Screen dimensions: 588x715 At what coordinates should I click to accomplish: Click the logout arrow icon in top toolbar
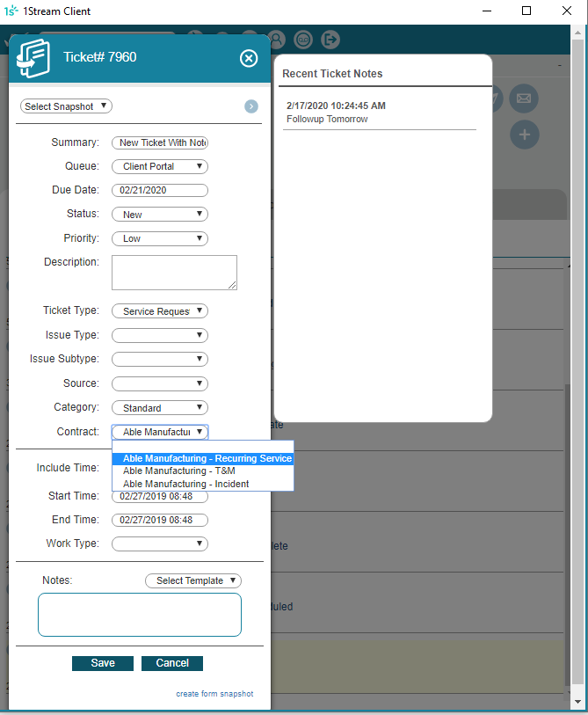tap(330, 40)
